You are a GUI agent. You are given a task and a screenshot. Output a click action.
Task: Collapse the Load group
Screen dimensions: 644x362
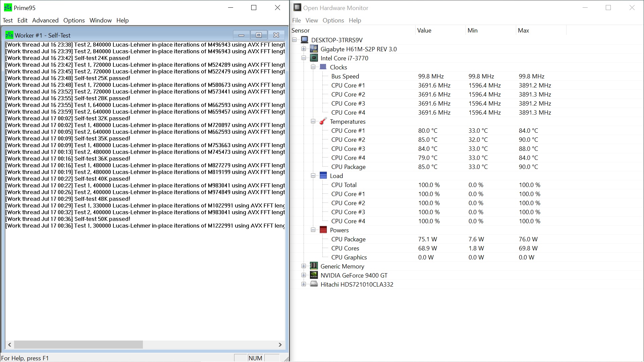pyautogui.click(x=313, y=175)
